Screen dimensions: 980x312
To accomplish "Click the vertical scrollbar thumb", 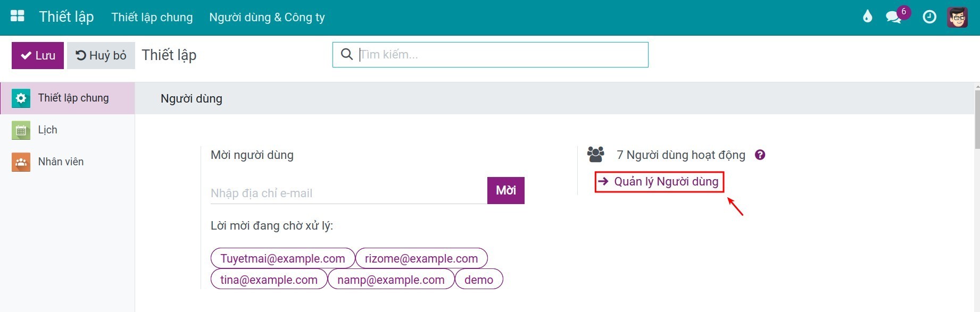I will [x=977, y=120].
